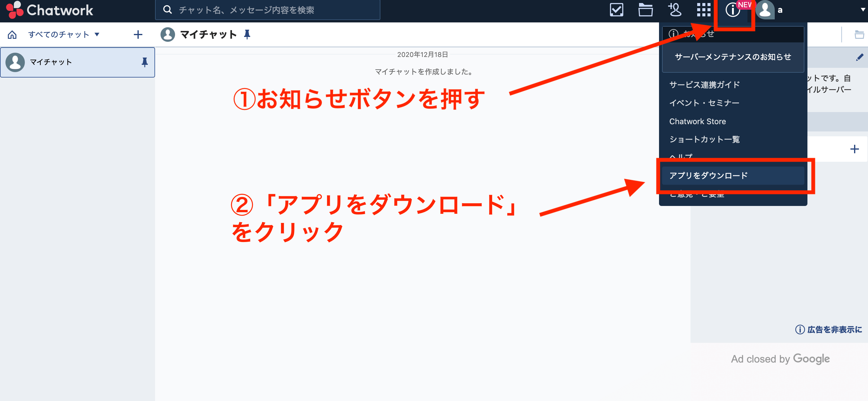Click the Chatwork logo

50,10
